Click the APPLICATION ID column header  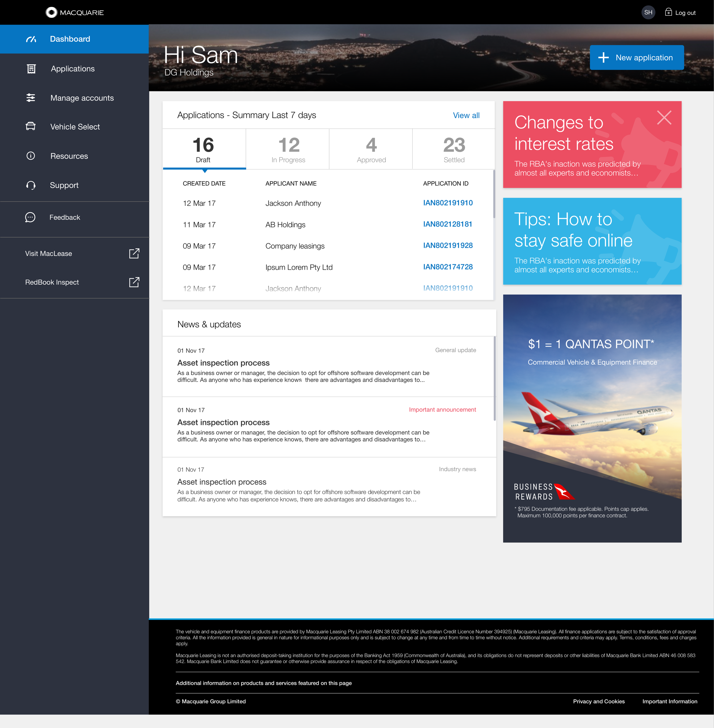point(446,183)
